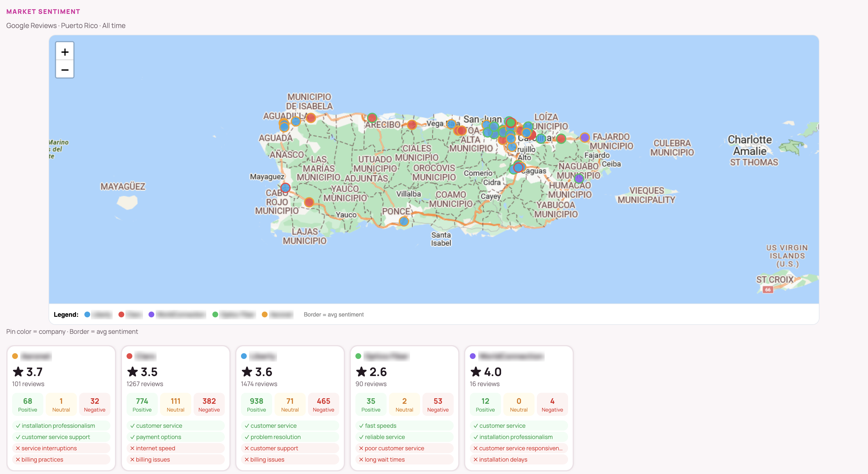Select the red-bordered blue pin near Mayaguez
The image size is (868, 474).
285,188
